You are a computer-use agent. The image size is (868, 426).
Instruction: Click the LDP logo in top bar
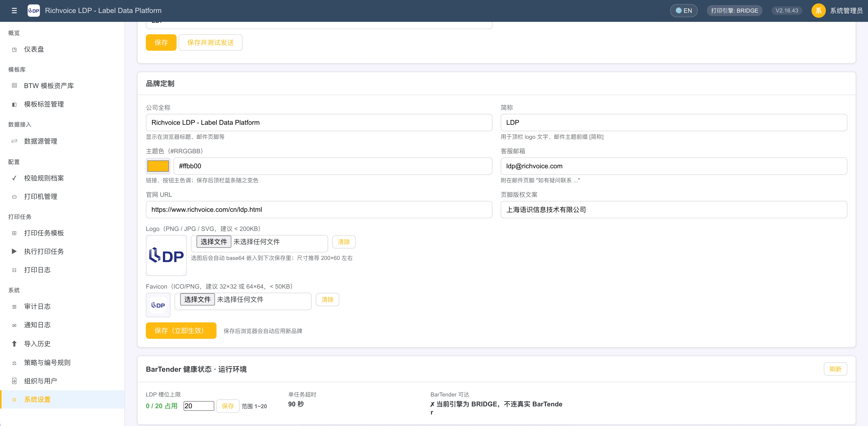pos(34,11)
